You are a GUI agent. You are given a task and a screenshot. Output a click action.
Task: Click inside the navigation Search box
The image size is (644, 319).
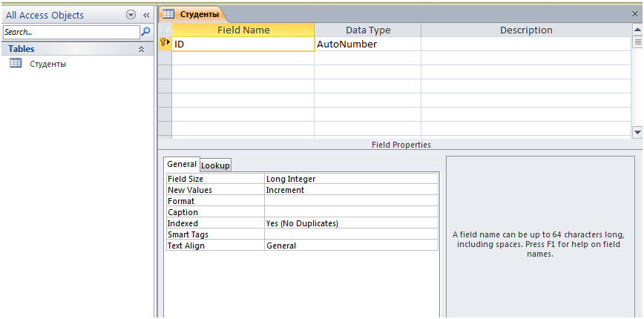coord(71,32)
